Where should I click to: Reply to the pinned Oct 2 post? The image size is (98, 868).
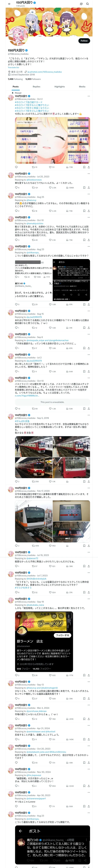(x=16, y=167)
